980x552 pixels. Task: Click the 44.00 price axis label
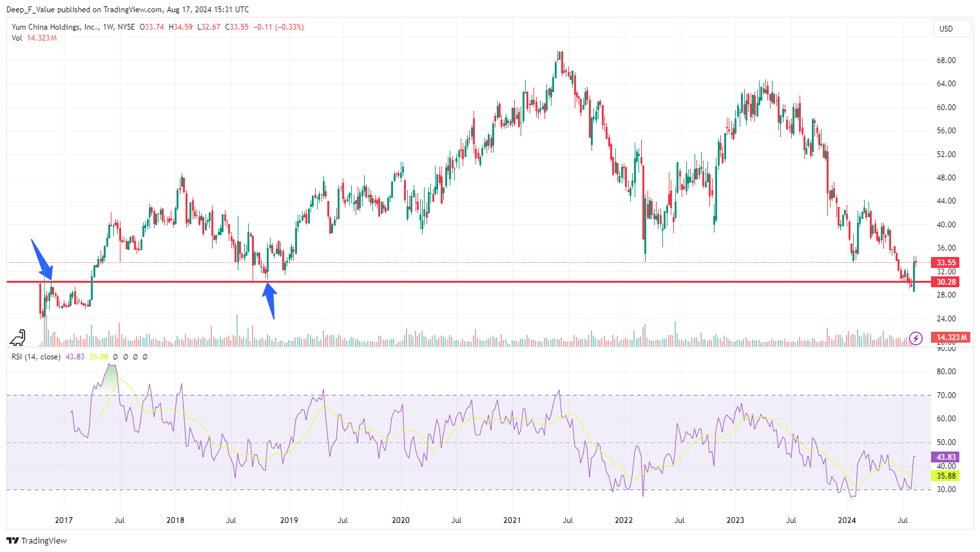(x=946, y=201)
